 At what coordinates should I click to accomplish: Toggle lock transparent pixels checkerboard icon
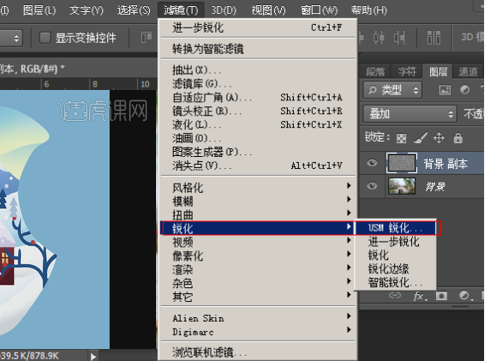401,138
